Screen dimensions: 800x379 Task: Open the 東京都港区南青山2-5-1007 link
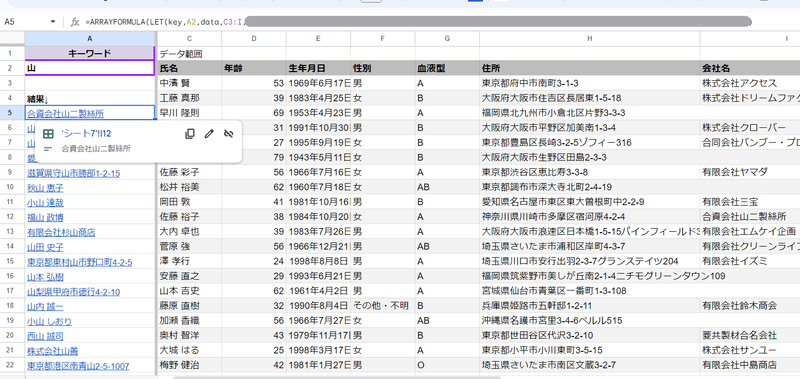click(78, 366)
